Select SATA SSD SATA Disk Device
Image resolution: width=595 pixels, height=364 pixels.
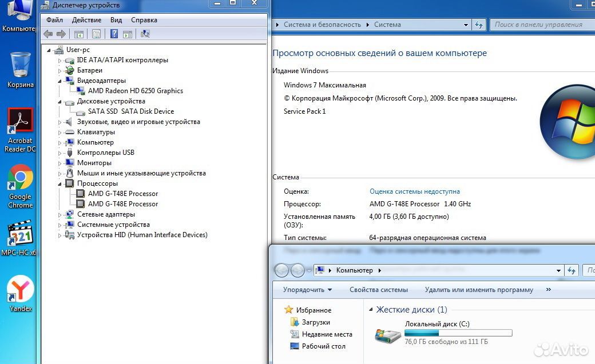click(131, 111)
